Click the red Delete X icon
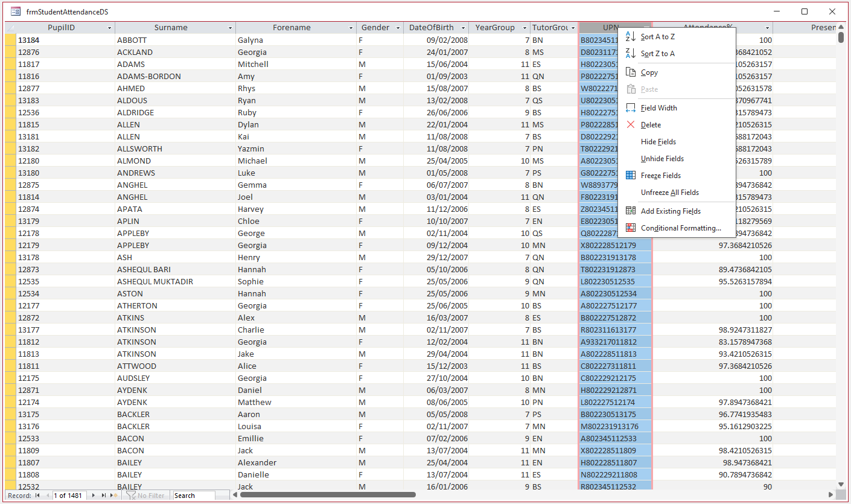The height and width of the screenshot is (504, 851). pos(630,125)
